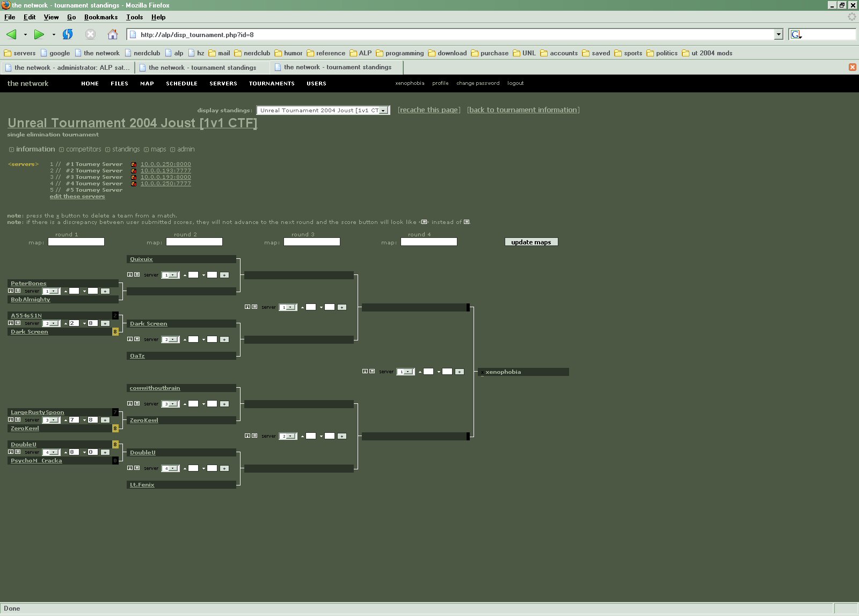Open the ut 2004 mods bookmark folder
This screenshot has height=616, width=859.
tap(707, 53)
